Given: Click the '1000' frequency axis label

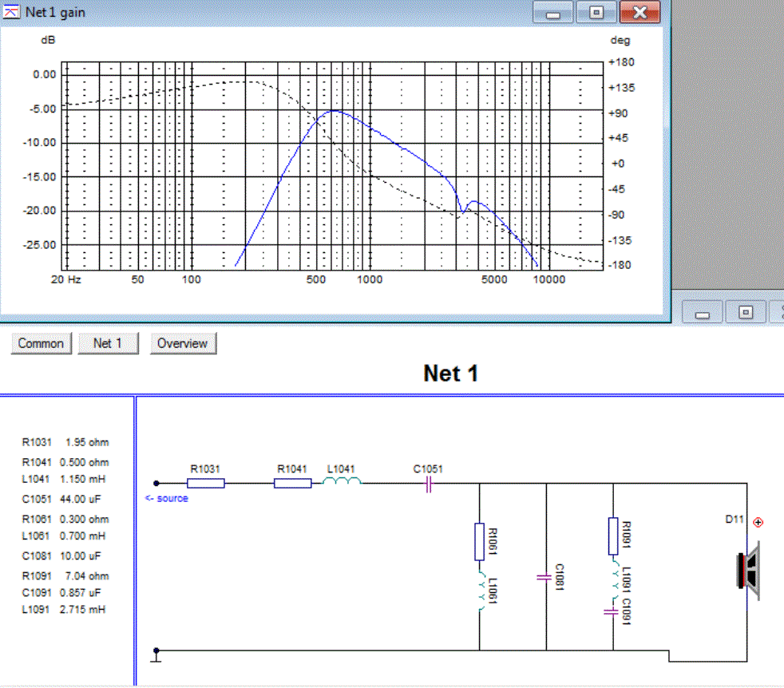Looking at the screenshot, I should pos(370,279).
